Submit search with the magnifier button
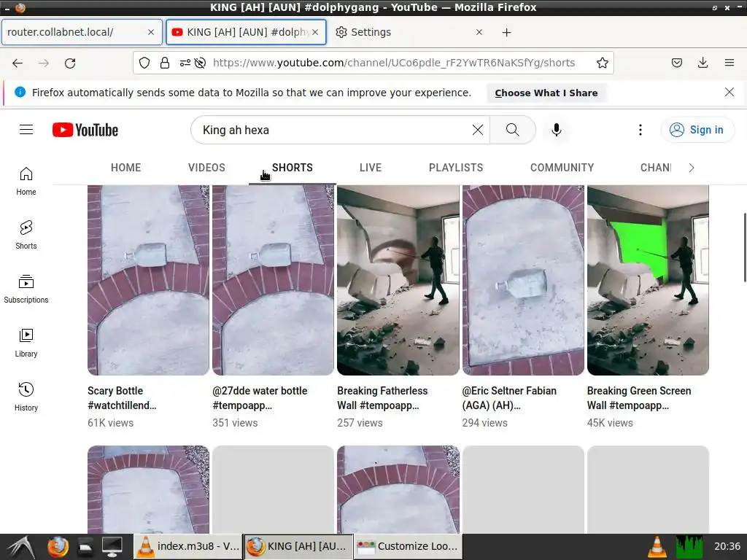 click(x=513, y=130)
